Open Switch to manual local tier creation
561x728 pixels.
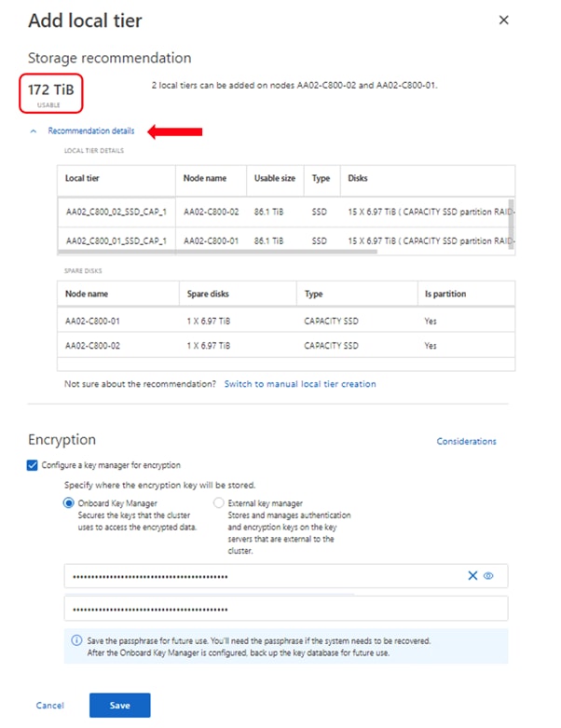tap(300, 384)
